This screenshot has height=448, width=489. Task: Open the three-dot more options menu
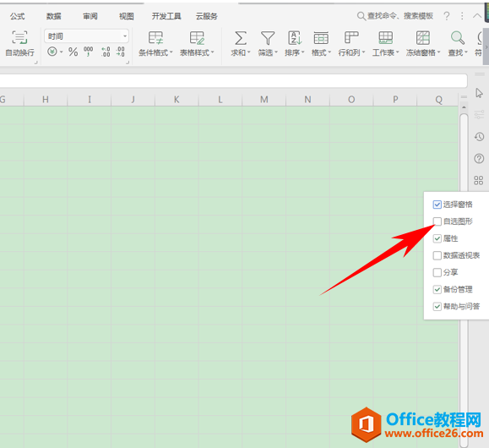(x=462, y=15)
